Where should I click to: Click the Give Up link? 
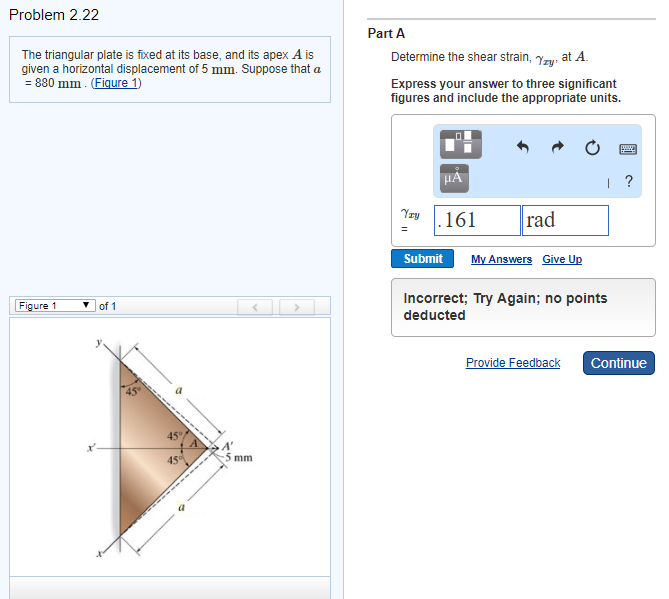(562, 259)
